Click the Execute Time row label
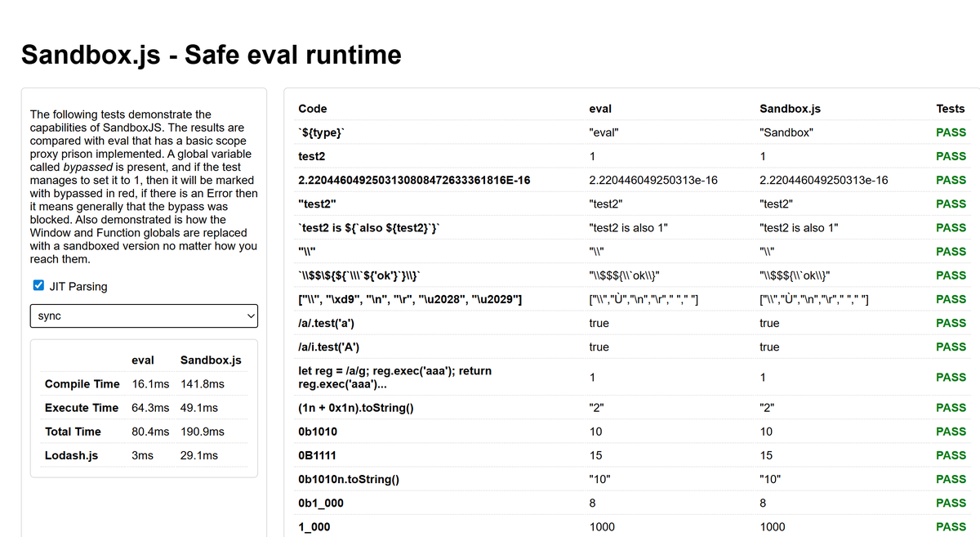This screenshot has height=537, width=980. 82,407
